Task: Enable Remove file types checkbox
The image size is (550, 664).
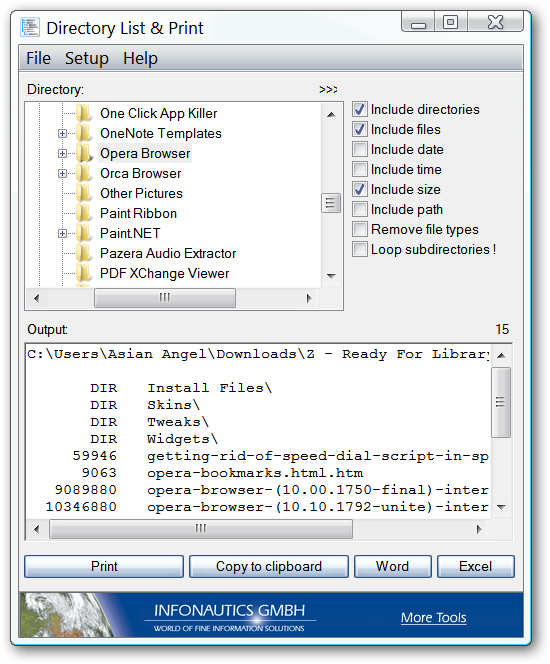Action: (360, 229)
